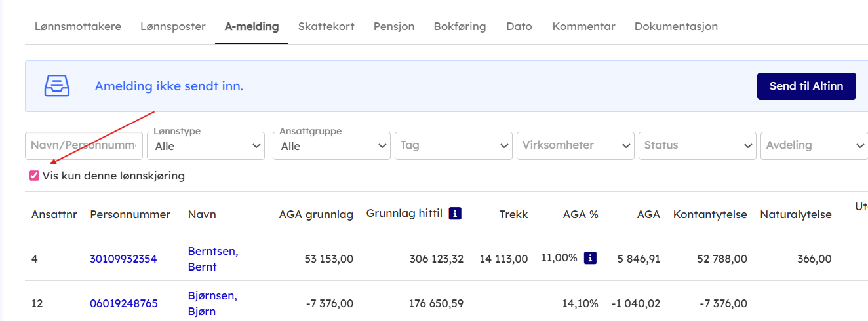
Task: Open the Dokumentasjon tab
Action: point(676,27)
